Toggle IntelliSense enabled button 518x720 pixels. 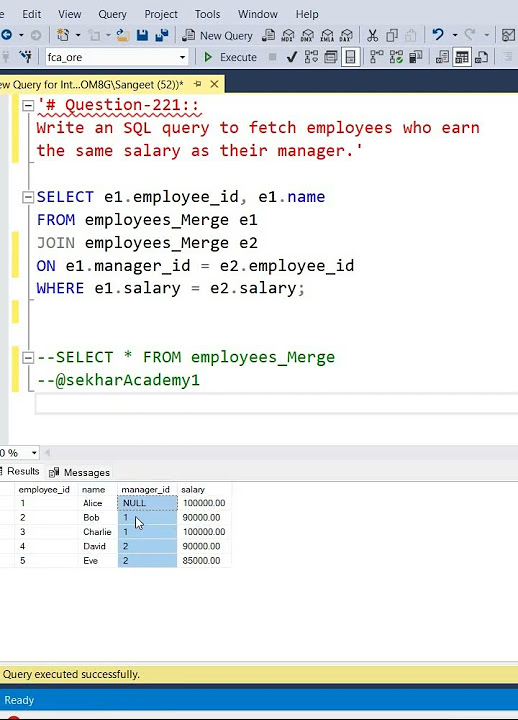[350, 57]
